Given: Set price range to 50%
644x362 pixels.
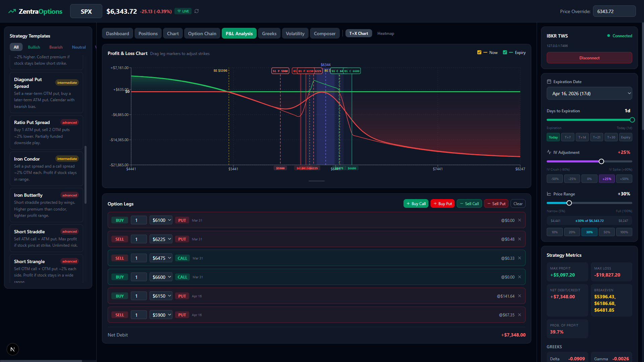Looking at the screenshot, I should click(x=607, y=232).
